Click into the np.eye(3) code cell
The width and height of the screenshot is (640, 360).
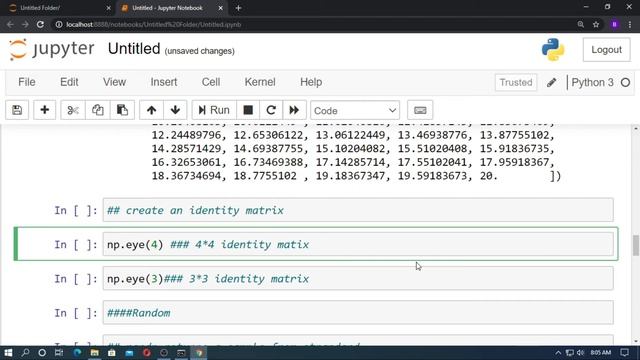(x=358, y=279)
